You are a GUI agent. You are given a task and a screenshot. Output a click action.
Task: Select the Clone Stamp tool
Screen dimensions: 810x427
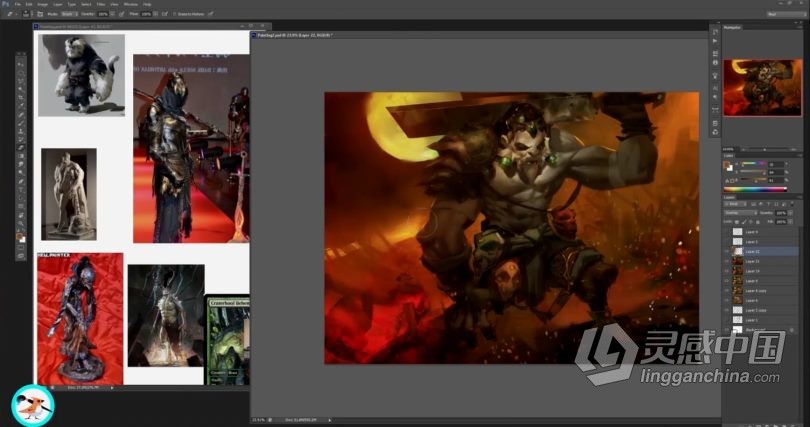(20, 131)
